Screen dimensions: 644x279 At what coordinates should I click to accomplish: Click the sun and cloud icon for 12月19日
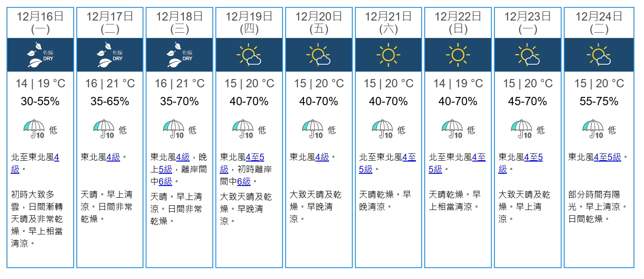(249, 55)
